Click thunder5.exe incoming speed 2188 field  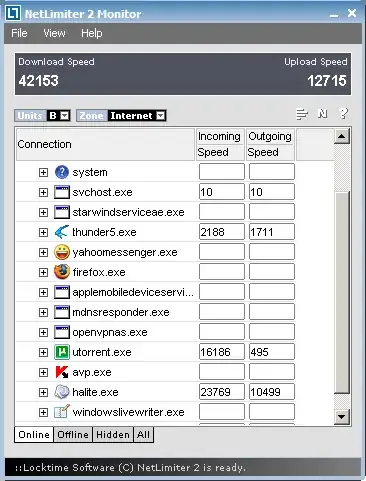click(222, 232)
